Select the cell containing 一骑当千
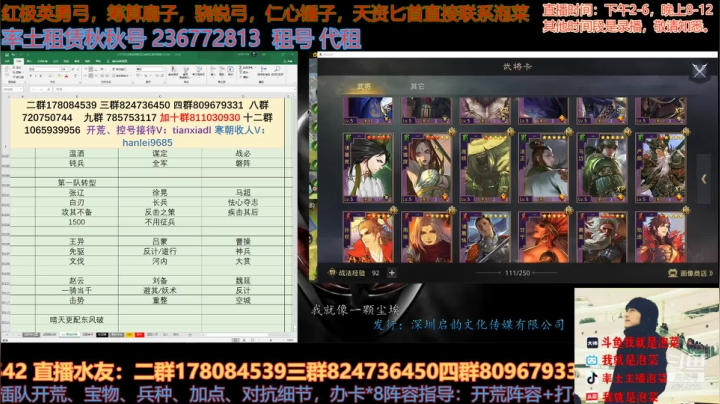 pyautogui.click(x=77, y=290)
